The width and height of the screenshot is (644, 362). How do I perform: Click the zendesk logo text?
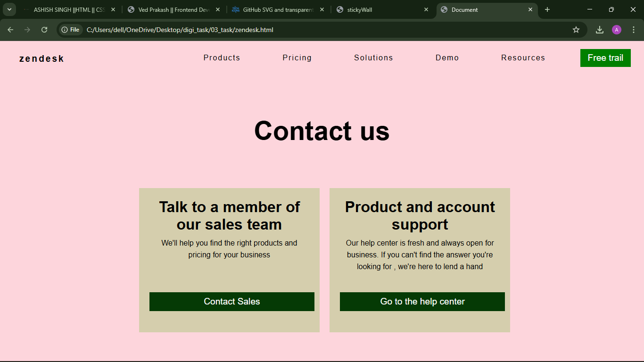point(41,59)
